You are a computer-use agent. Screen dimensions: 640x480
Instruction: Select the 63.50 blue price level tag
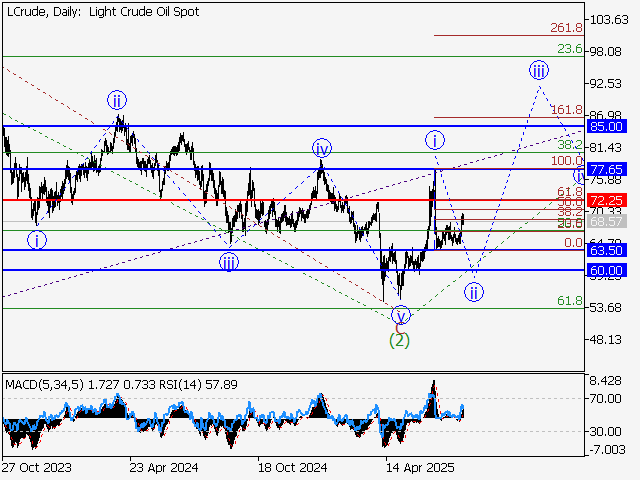click(607, 250)
